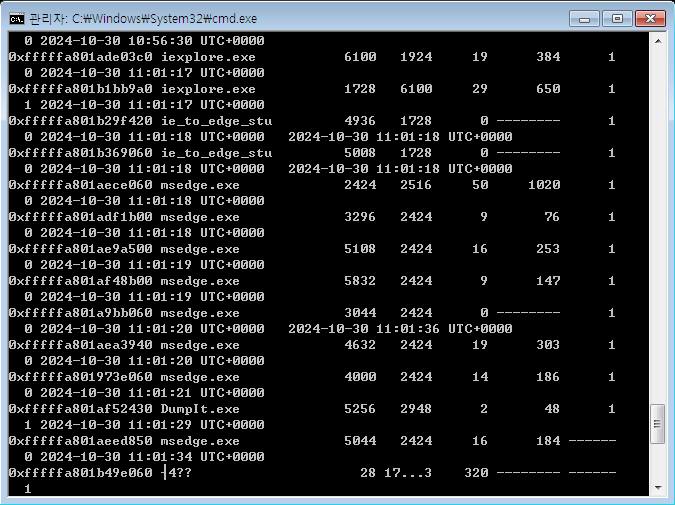Click the address 0xfffffa801a9bb060

81,313
